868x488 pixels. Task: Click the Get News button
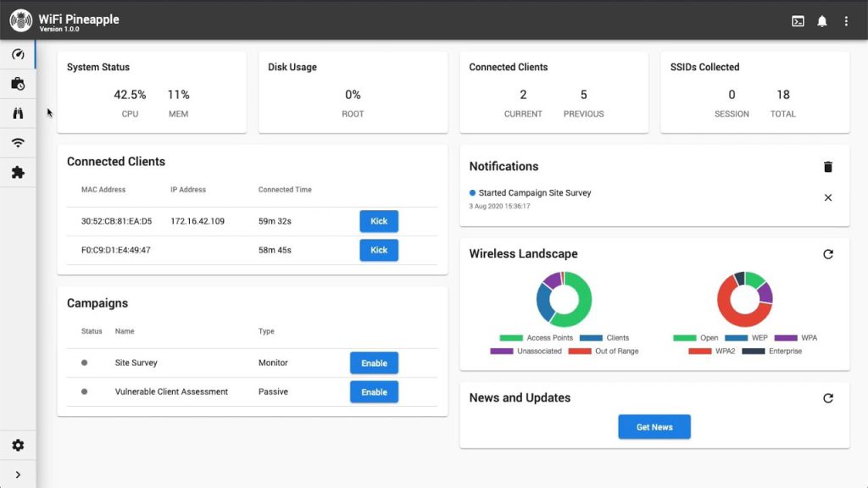tap(654, 427)
